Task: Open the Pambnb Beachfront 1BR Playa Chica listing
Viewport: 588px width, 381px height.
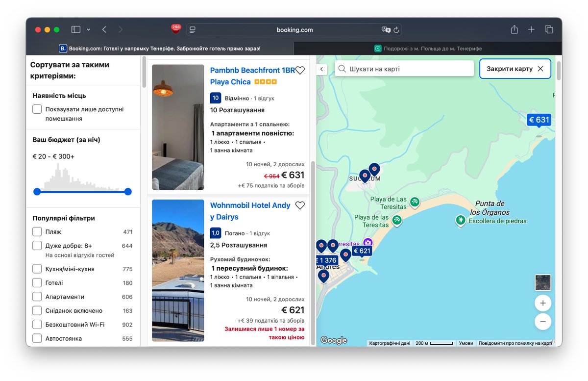Action: pyautogui.click(x=252, y=76)
